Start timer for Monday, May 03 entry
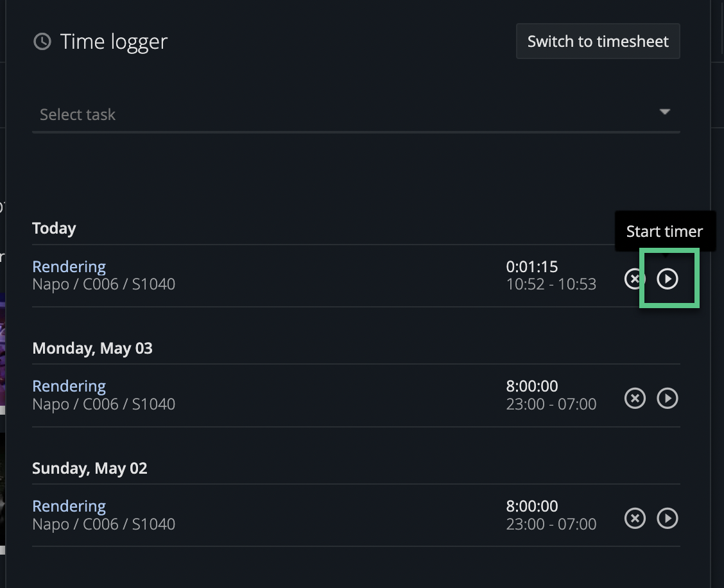724x588 pixels. point(668,399)
